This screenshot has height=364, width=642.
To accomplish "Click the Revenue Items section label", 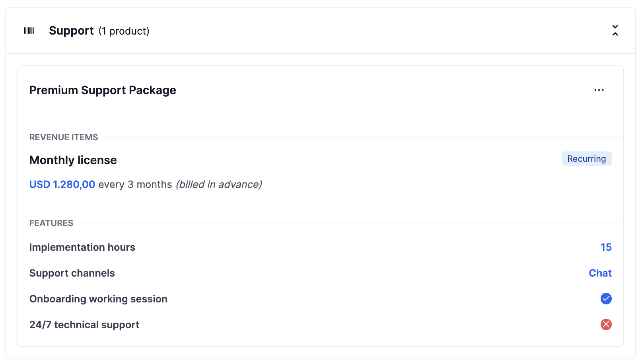I will (x=64, y=137).
